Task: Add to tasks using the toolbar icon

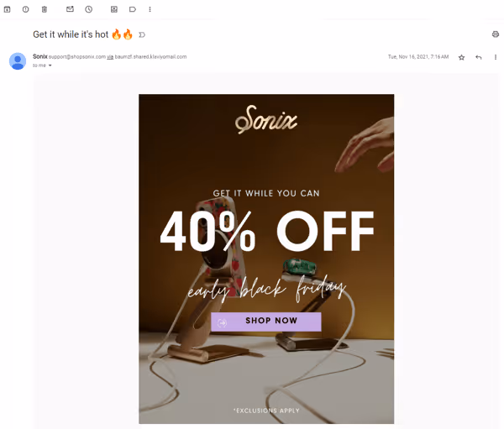Action: [114, 9]
